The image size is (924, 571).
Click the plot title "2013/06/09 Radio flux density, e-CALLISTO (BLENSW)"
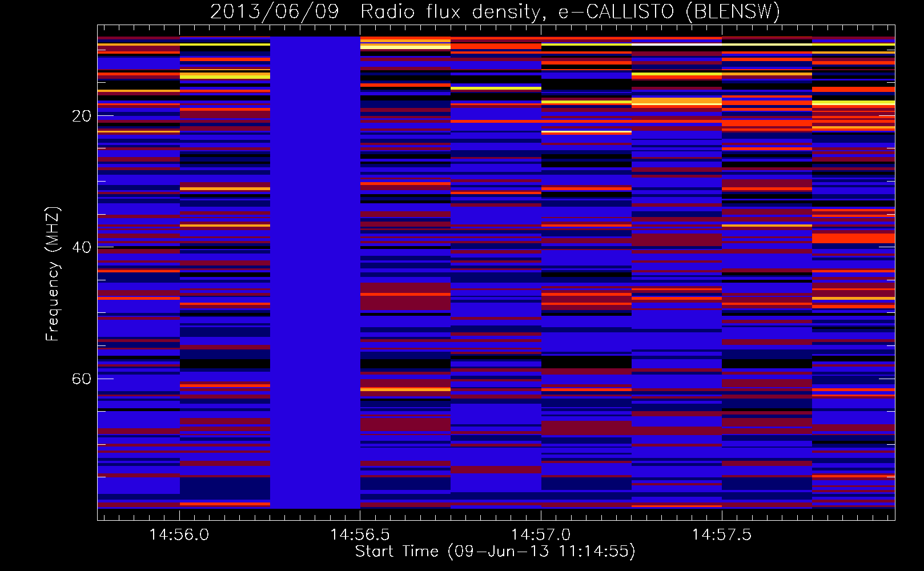[495, 11]
